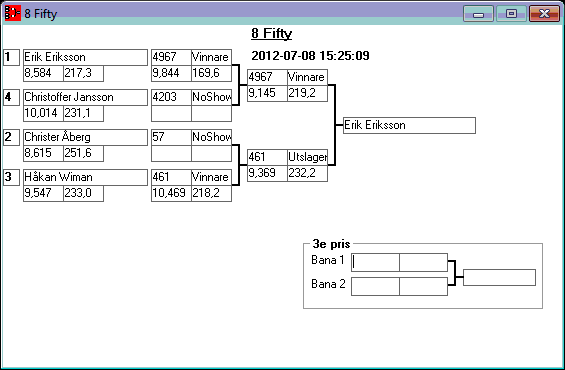This screenshot has height=370, width=565.
Task: Click the seed number 3 box
Action: tap(12, 177)
